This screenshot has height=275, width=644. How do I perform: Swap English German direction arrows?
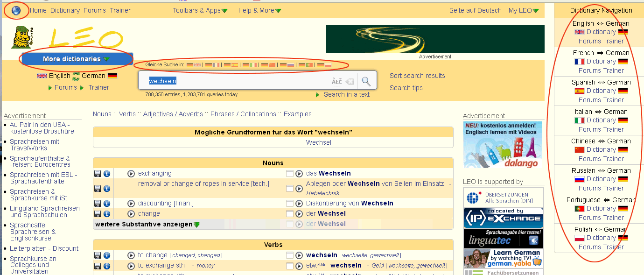click(x=76, y=76)
